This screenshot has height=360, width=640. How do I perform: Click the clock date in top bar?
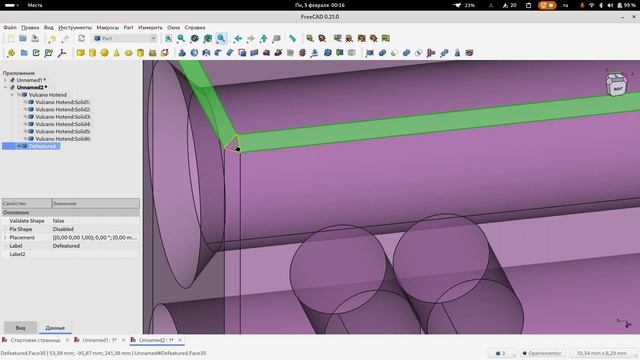pyautogui.click(x=320, y=5)
